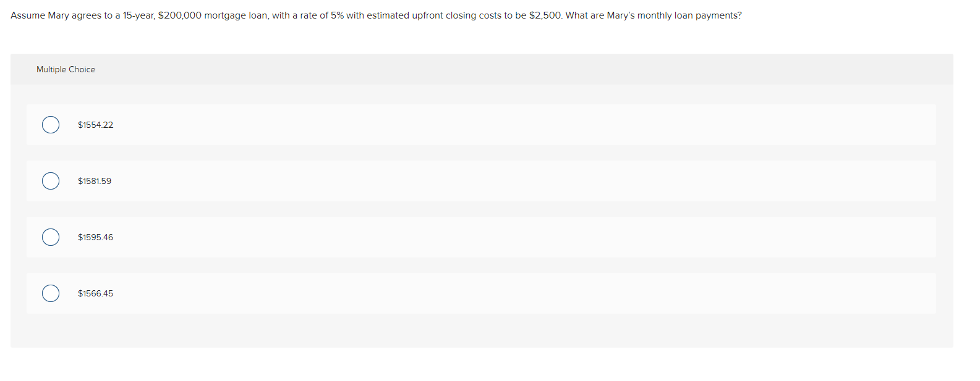Click the $1581.59 answer label
The image size is (980, 381).
95,181
